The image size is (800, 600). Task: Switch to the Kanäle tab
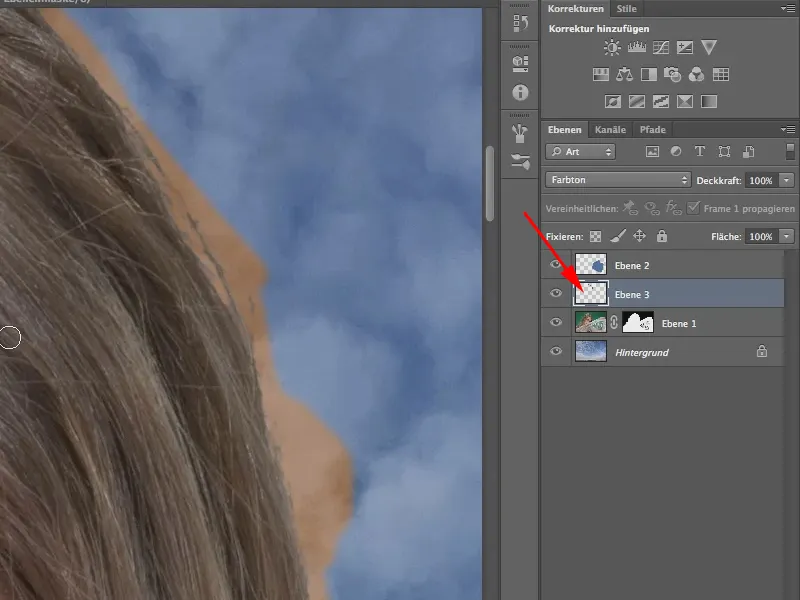(610, 130)
